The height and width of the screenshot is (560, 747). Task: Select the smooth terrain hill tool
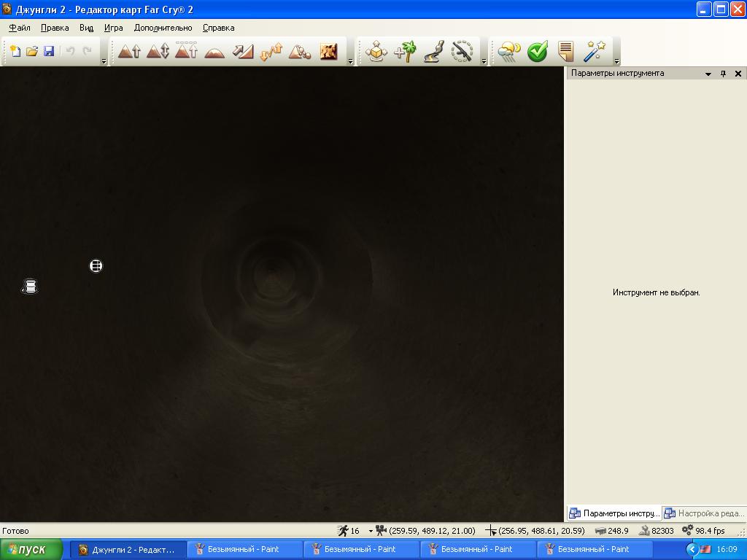[214, 52]
